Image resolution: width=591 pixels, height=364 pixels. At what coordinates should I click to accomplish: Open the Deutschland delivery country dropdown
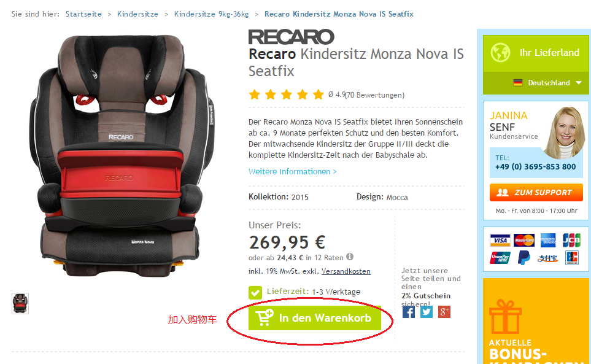547,83
